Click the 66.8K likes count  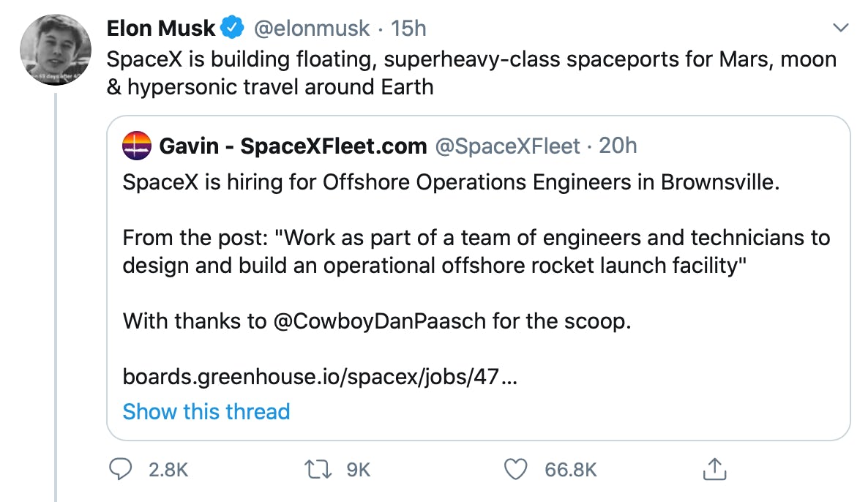click(571, 470)
